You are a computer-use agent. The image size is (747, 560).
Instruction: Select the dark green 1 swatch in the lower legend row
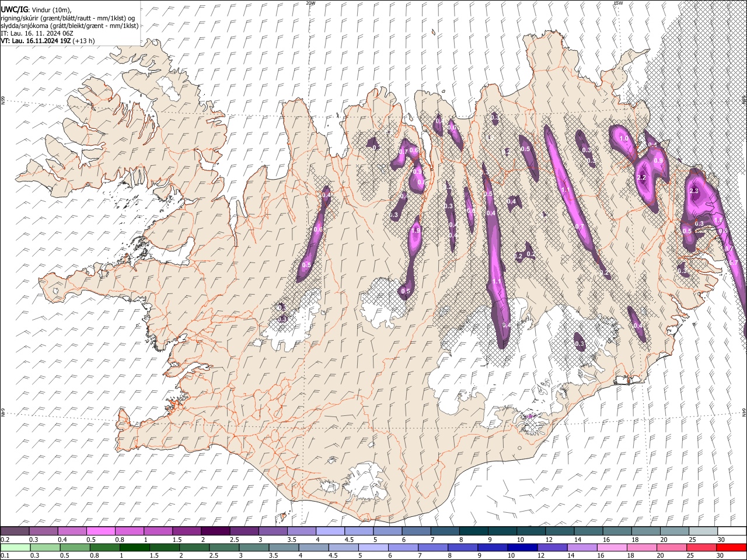point(135,547)
